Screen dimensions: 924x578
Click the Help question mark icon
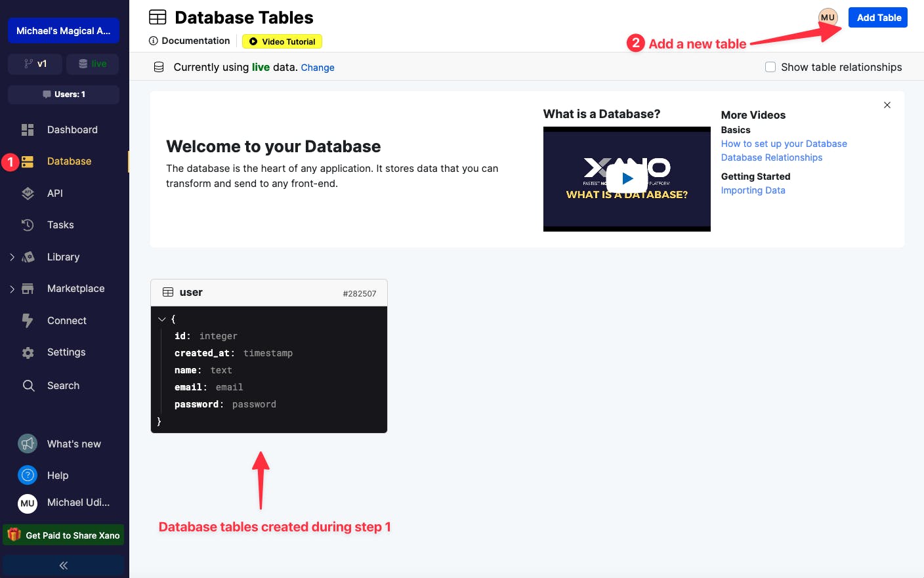(x=28, y=475)
